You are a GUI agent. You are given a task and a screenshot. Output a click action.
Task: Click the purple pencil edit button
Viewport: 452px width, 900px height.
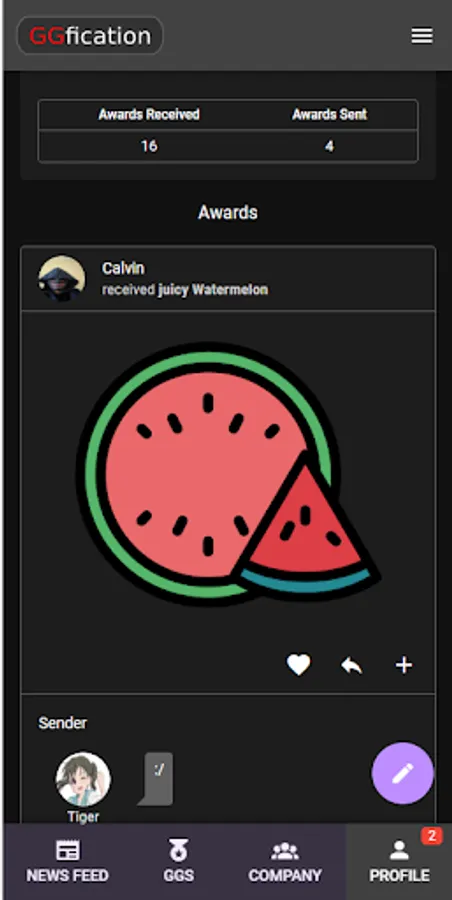[x=403, y=773]
